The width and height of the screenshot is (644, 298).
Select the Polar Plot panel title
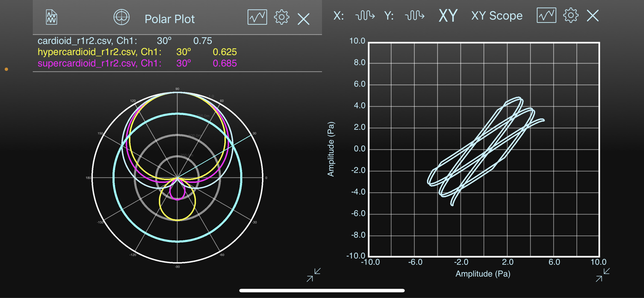click(x=170, y=19)
